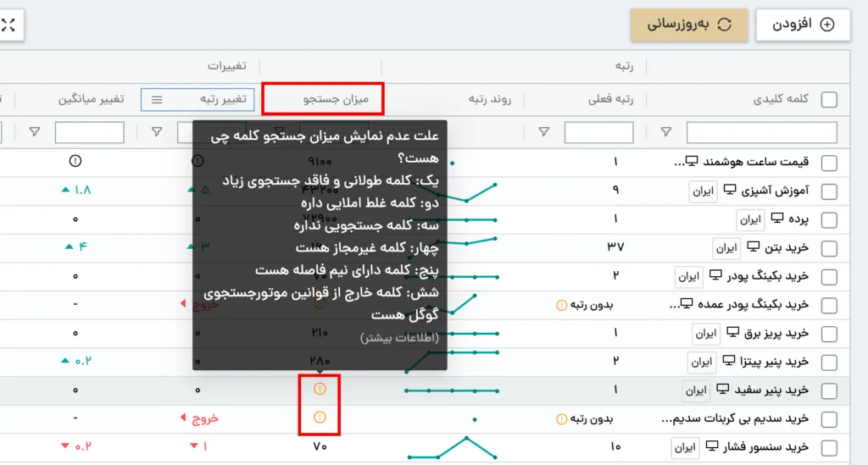Click desktop device icon for آموزش آشپزی
868x465 pixels.
(x=730, y=190)
